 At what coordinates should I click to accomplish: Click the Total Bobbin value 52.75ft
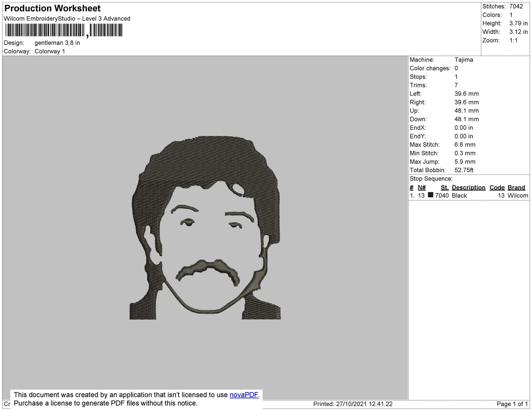point(464,170)
